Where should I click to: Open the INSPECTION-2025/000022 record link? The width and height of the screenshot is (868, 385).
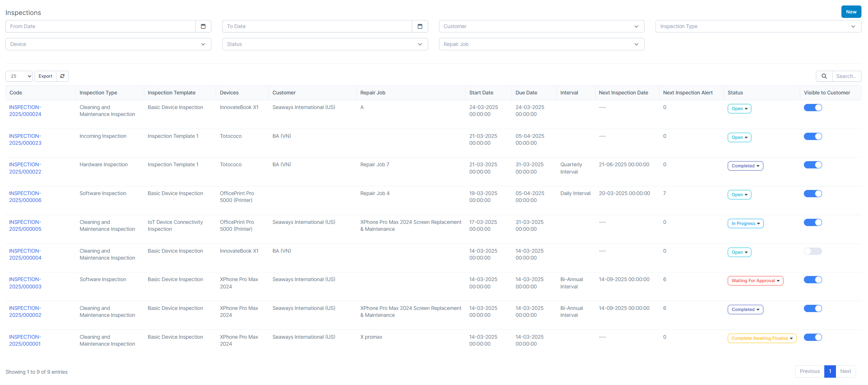(x=25, y=168)
